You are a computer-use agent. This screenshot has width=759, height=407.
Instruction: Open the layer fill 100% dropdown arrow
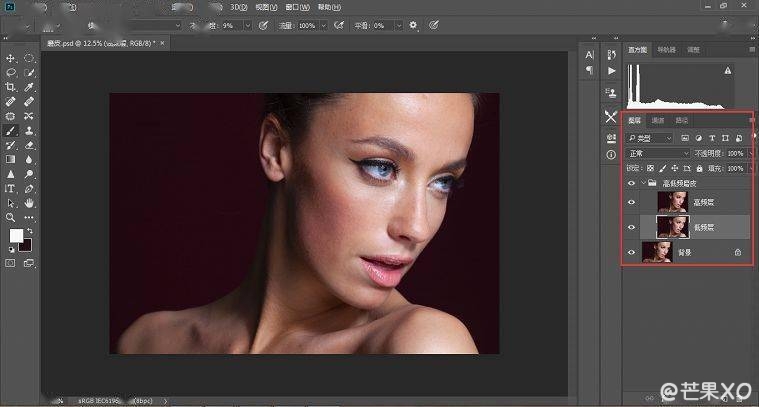point(750,168)
